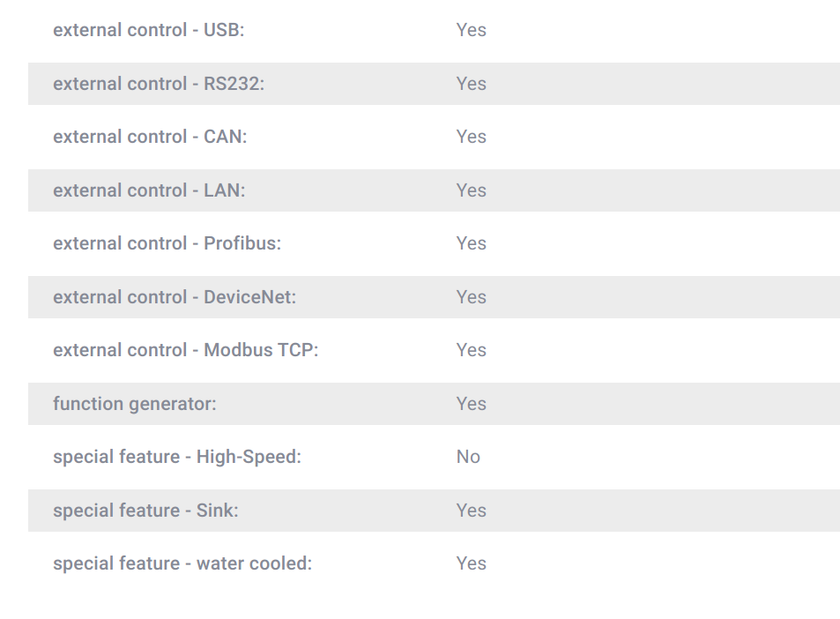Click the 'external control - DeviceNet:' label

click(175, 297)
